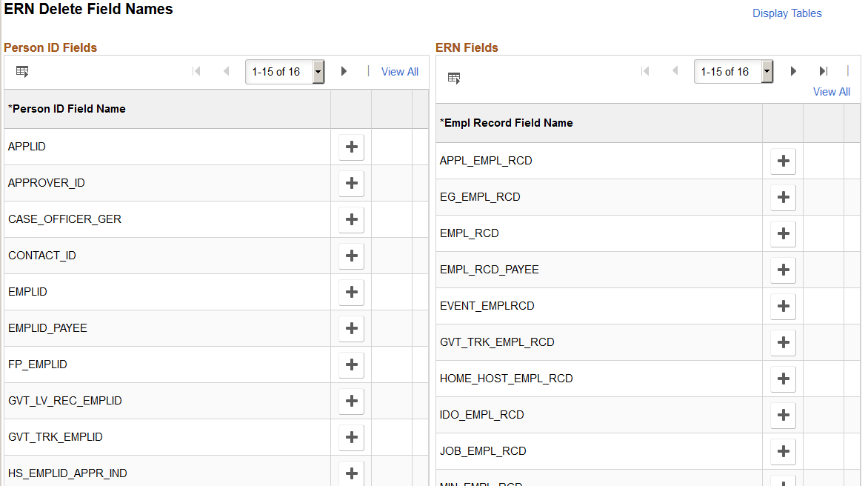Open the Display Tables link
Screen dimensions: 868x486
coord(787,13)
